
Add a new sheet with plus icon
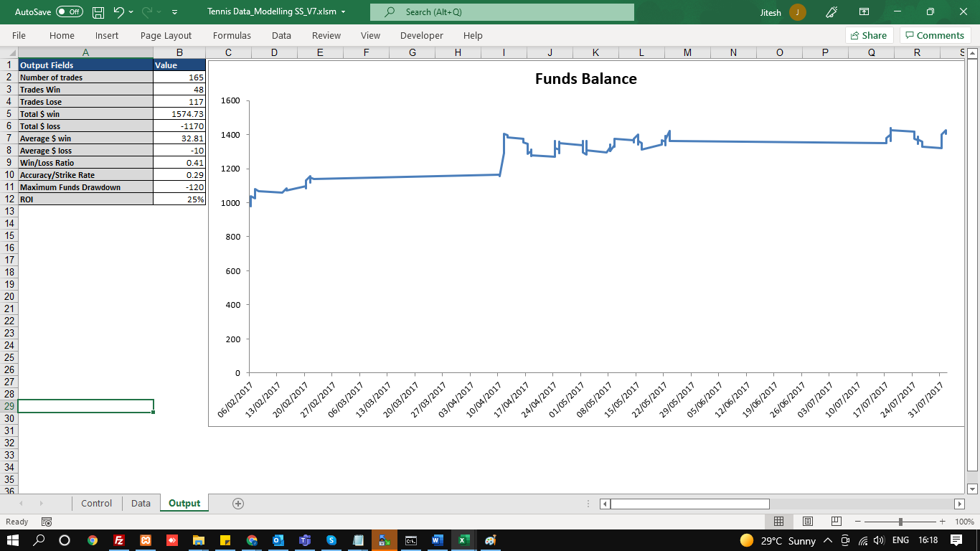(x=238, y=504)
